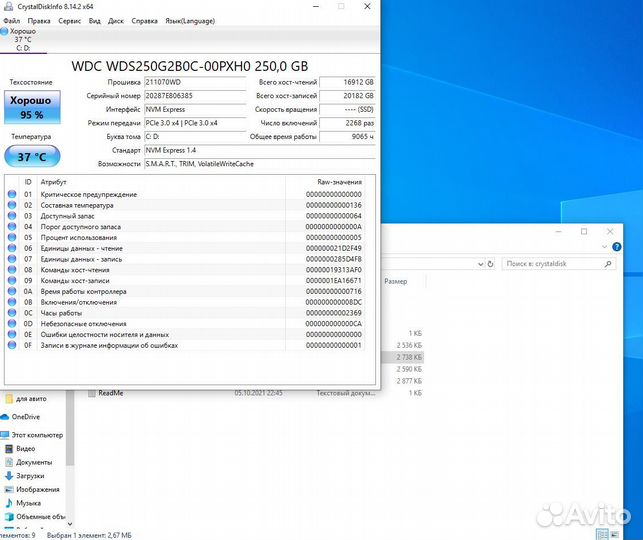Select Этот компьютер in navigation tree
This screenshot has width=643, height=540.
37,435
